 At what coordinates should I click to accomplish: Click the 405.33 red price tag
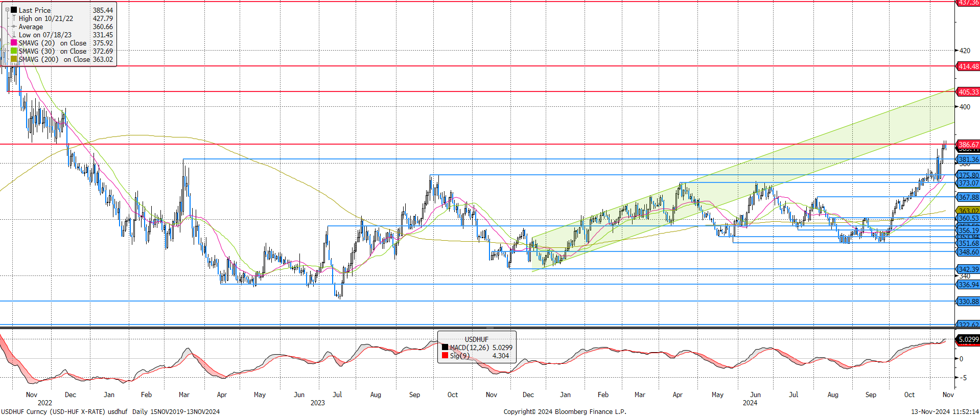point(968,92)
